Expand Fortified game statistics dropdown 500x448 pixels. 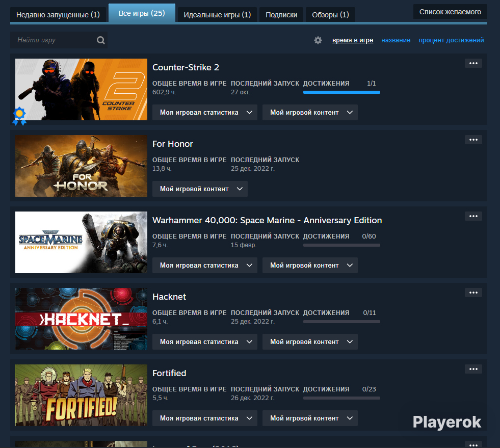(x=205, y=418)
